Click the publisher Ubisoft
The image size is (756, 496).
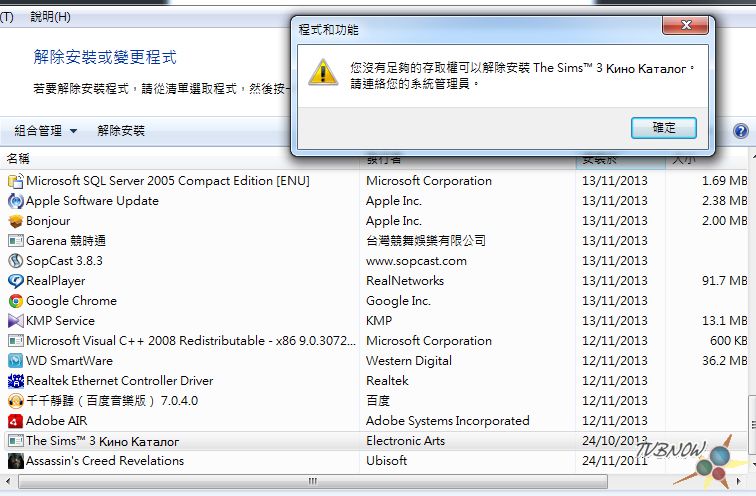pos(386,461)
